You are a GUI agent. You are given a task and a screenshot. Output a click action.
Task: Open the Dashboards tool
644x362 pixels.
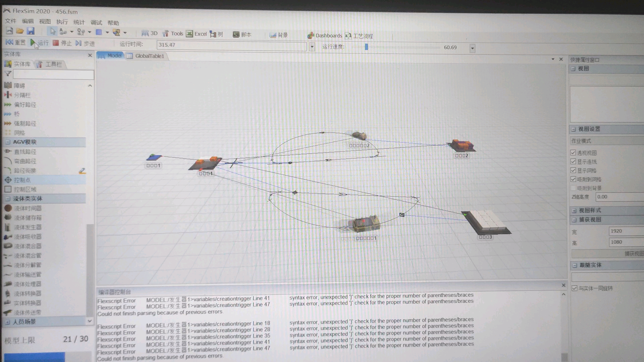pyautogui.click(x=325, y=36)
